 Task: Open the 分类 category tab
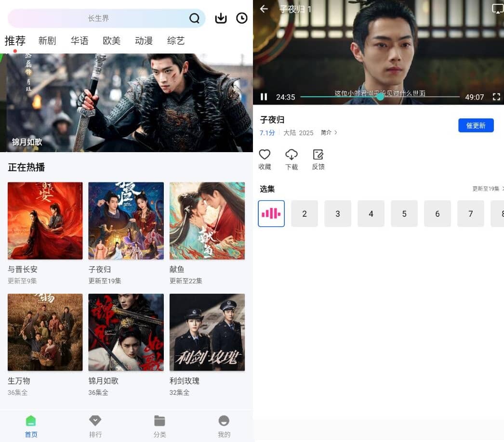point(159,426)
